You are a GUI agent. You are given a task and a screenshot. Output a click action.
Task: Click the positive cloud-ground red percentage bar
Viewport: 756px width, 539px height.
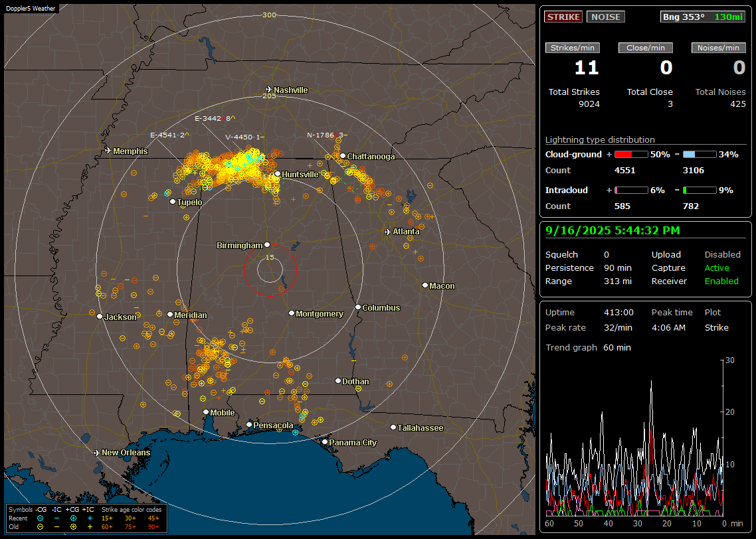coord(631,155)
